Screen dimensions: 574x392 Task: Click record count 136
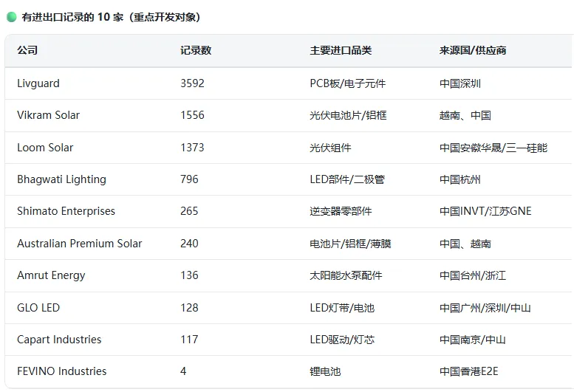tap(189, 275)
